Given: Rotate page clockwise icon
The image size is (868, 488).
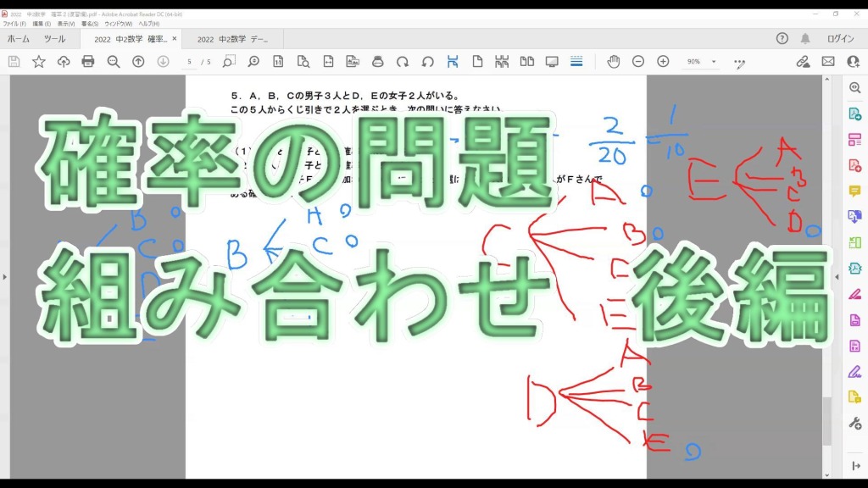Looking at the screenshot, I should [x=403, y=62].
